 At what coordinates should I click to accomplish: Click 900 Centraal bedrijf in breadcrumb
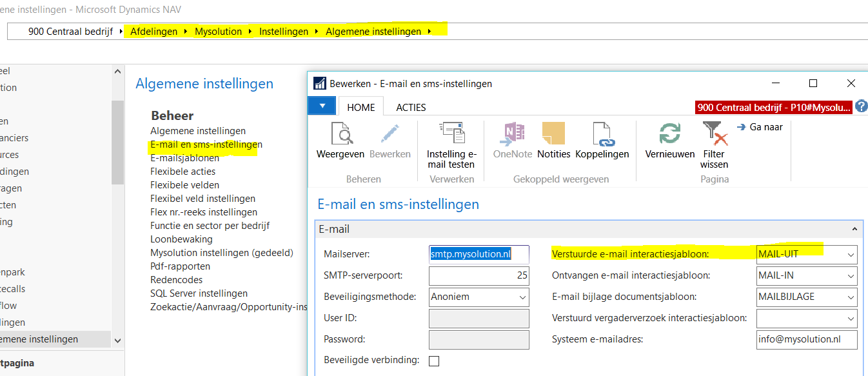pyautogui.click(x=71, y=31)
